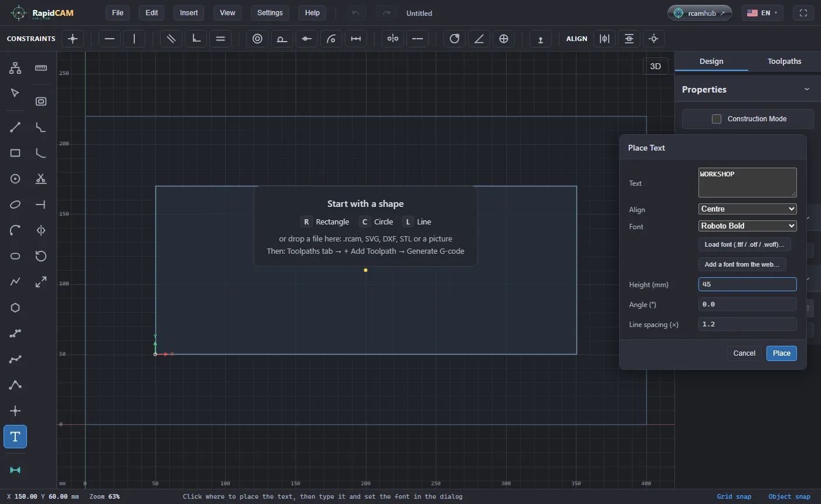Toggle fullscreen mode button
821x504 pixels.
pos(803,13)
